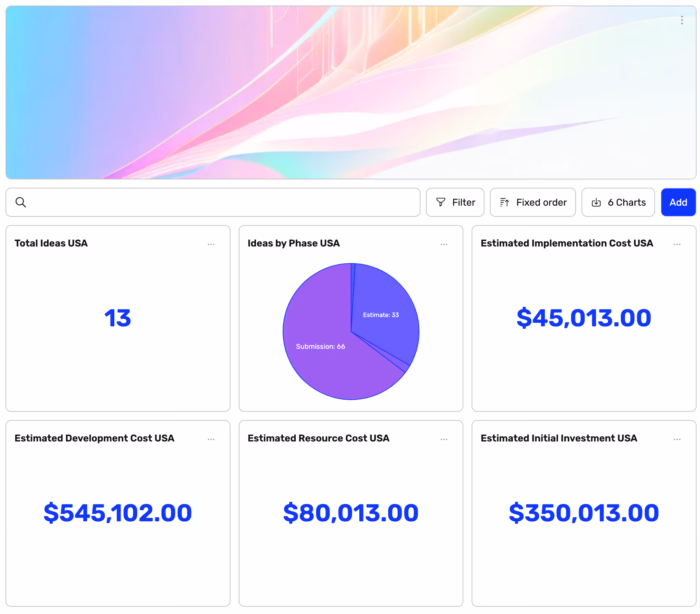
Task: Open the Filter dropdown
Action: 455,202
